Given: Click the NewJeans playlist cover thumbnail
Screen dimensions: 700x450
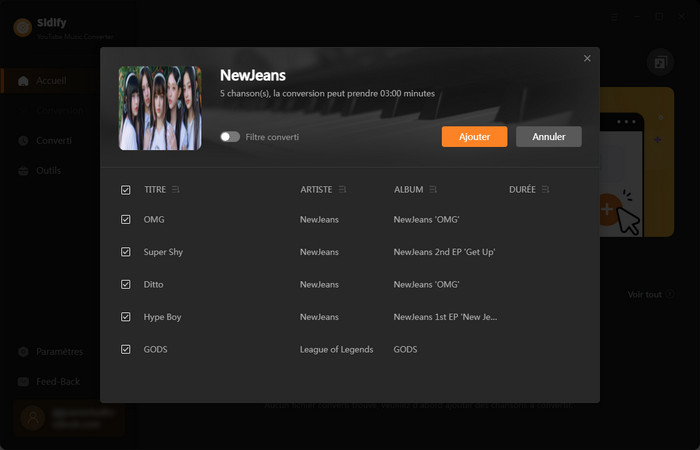Looking at the screenshot, I should click(x=160, y=108).
